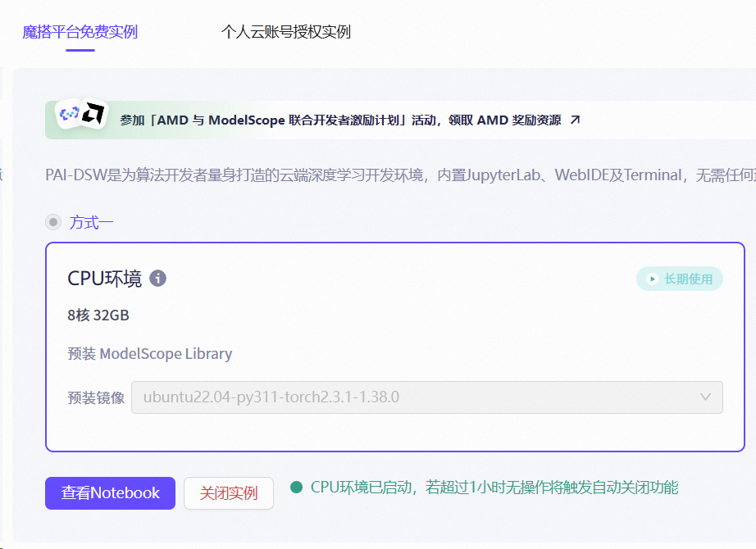Click the info icon beside CPU环境
The width and height of the screenshot is (756, 549).
tap(157, 278)
